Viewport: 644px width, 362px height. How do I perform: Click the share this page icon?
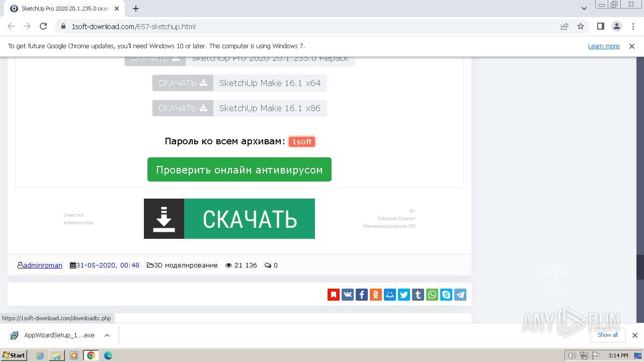click(565, 27)
